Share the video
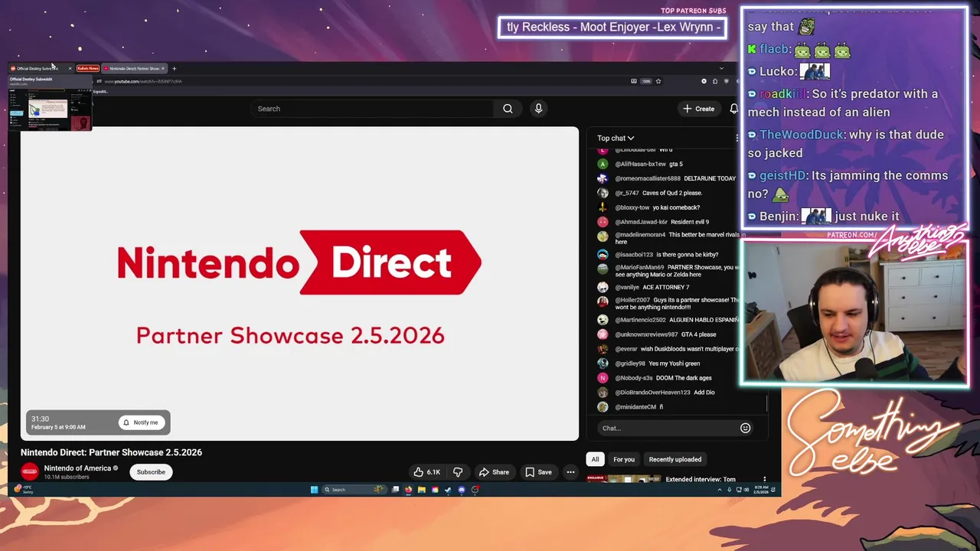Image resolution: width=980 pixels, height=551 pixels. click(493, 472)
